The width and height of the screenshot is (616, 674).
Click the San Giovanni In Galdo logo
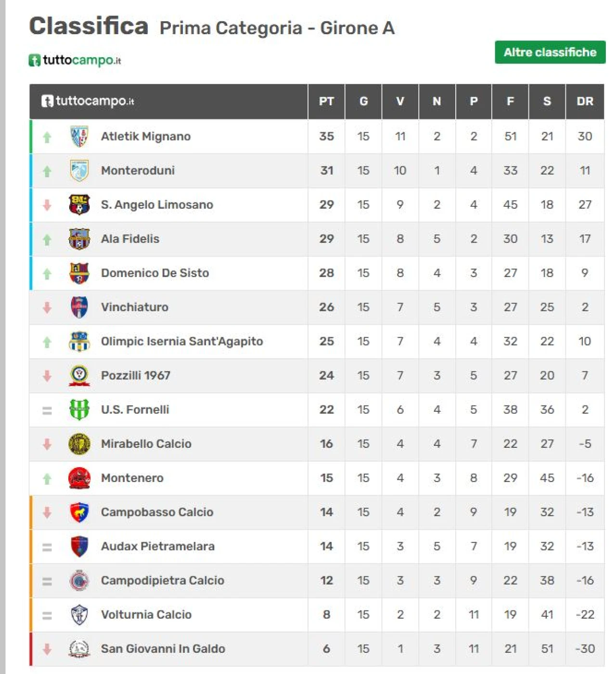click(79, 649)
